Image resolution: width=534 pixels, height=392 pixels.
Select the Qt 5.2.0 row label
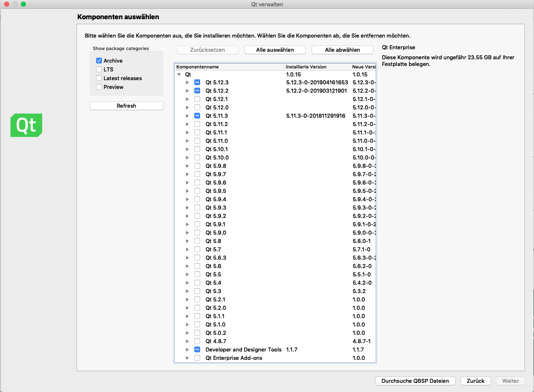point(216,308)
